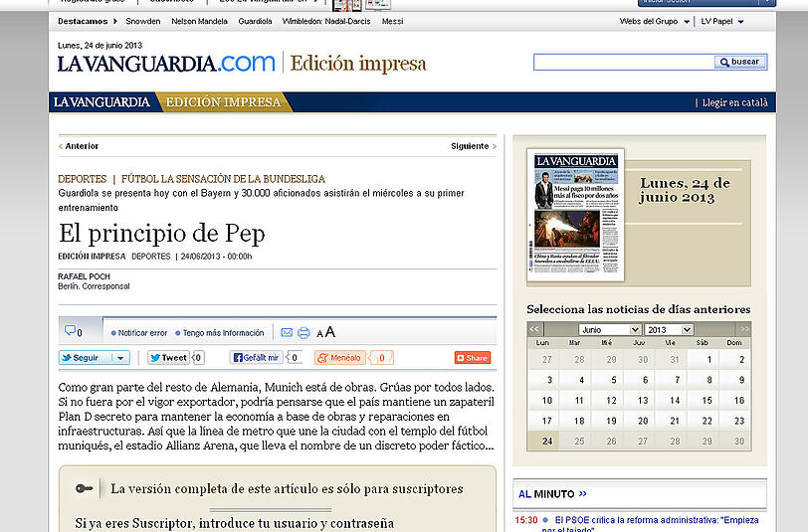The image size is (808, 532).
Task: Open the Messi topic link
Action: pyautogui.click(x=392, y=21)
